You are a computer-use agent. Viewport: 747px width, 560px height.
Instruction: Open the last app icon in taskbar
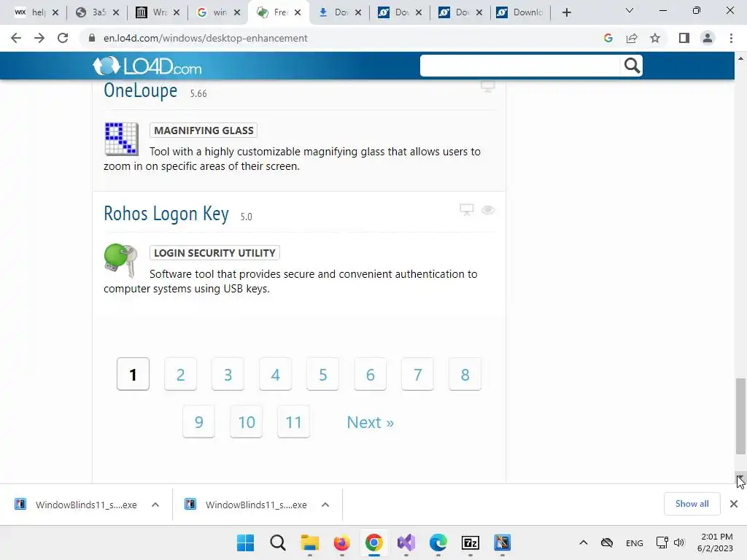502,542
